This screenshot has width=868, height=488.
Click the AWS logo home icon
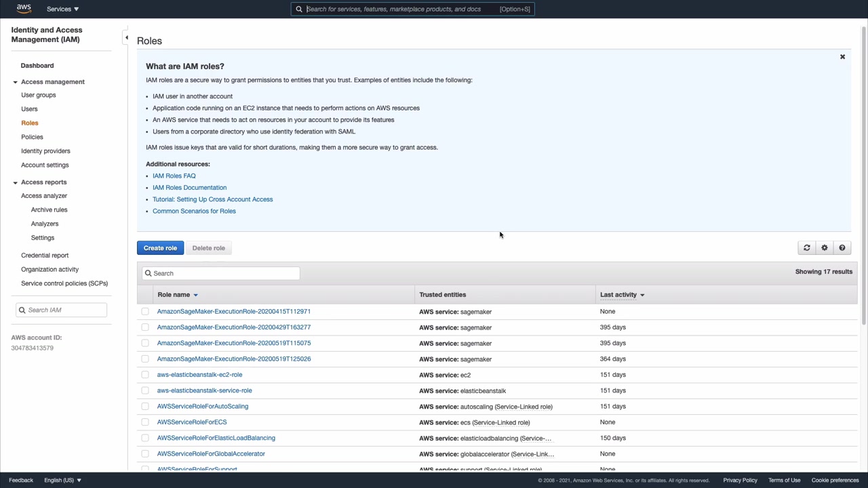24,9
